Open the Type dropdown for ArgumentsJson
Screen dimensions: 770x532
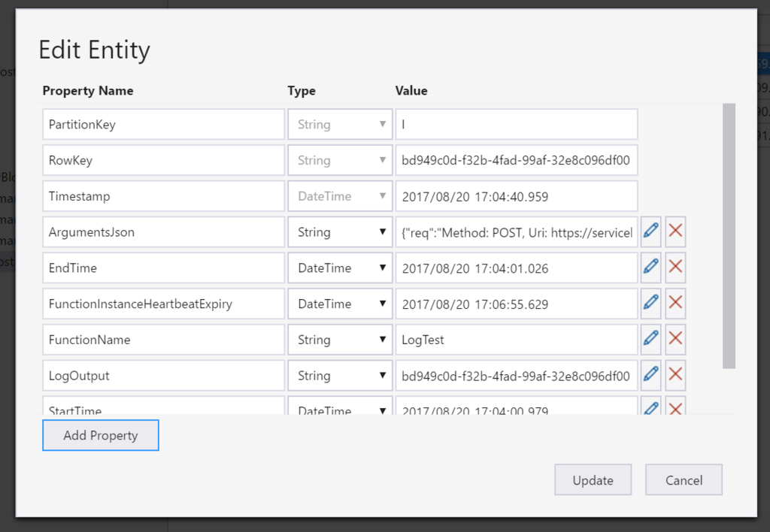pos(340,232)
